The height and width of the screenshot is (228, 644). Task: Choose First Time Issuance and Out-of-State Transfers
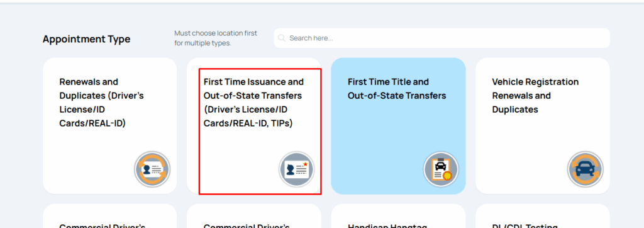click(x=254, y=126)
